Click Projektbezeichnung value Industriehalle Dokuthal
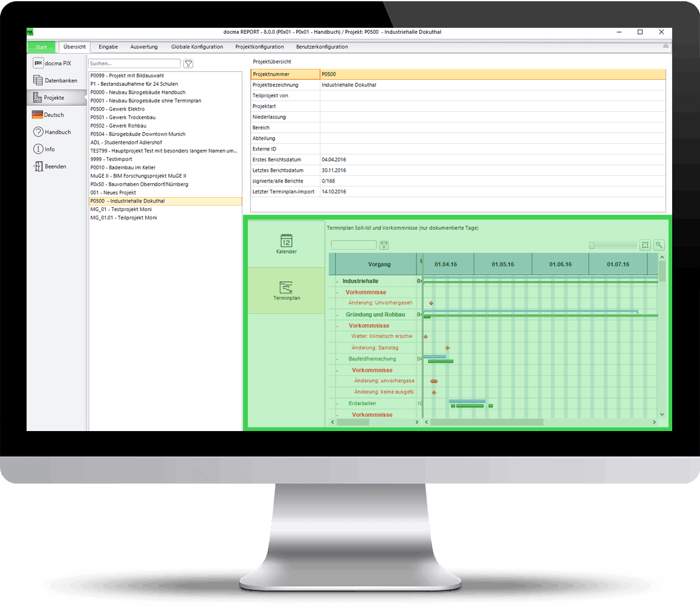Image resolution: width=700 pixels, height=607 pixels. pyautogui.click(x=349, y=85)
